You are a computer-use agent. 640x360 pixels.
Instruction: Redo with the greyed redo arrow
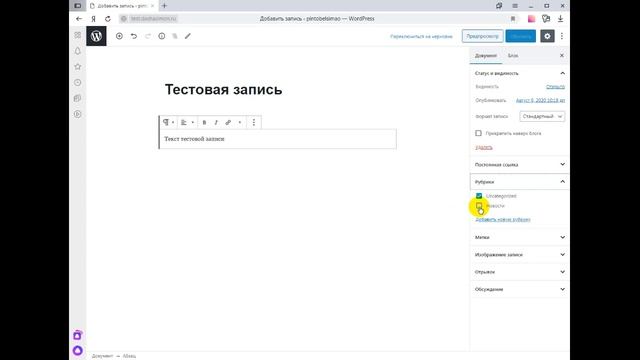(x=148, y=36)
